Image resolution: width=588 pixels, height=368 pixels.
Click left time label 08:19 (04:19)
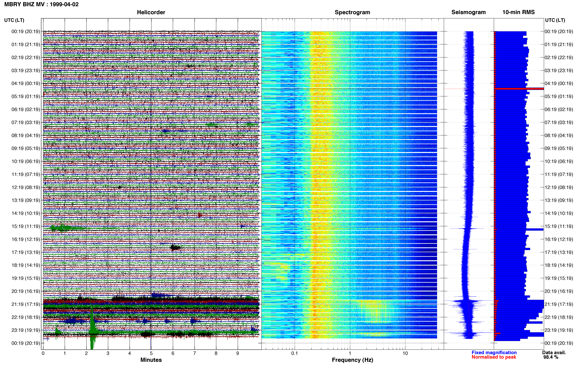tap(26, 135)
